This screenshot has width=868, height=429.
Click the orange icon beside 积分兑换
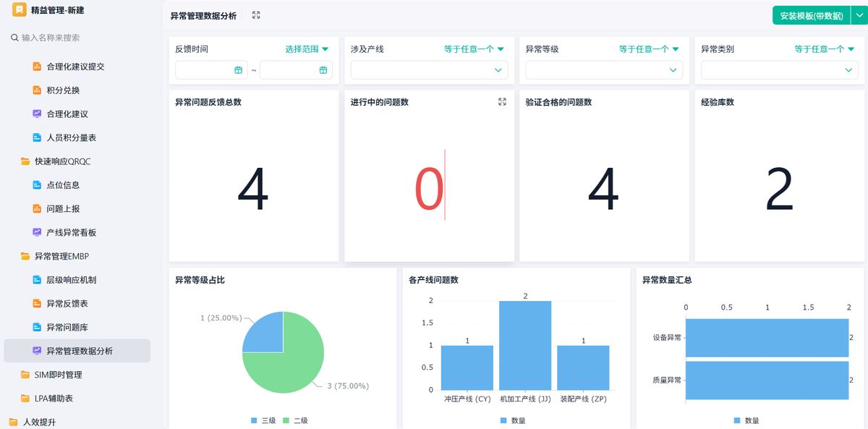click(37, 90)
